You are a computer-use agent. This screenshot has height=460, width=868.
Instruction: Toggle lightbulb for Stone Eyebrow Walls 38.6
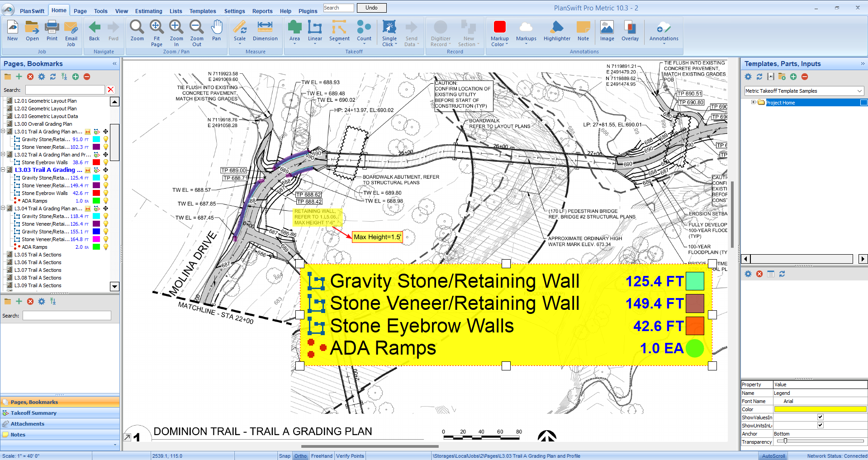106,162
